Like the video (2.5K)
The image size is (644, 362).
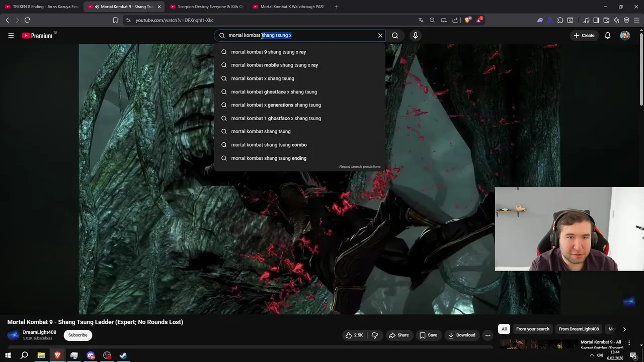[x=354, y=335]
